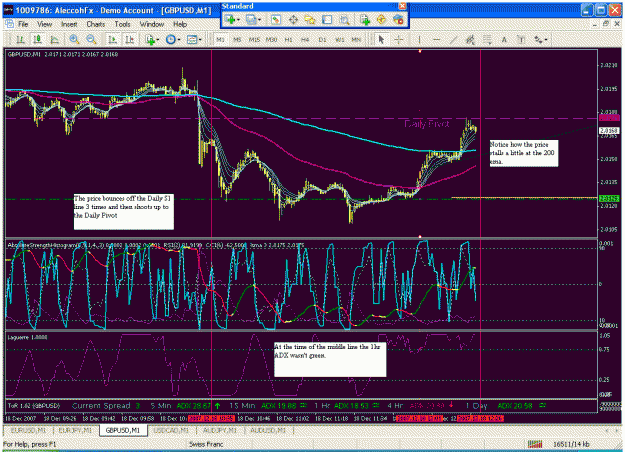Image resolution: width=625 pixels, height=452 pixels.
Task: Click the New Order icon
Action: [365, 20]
